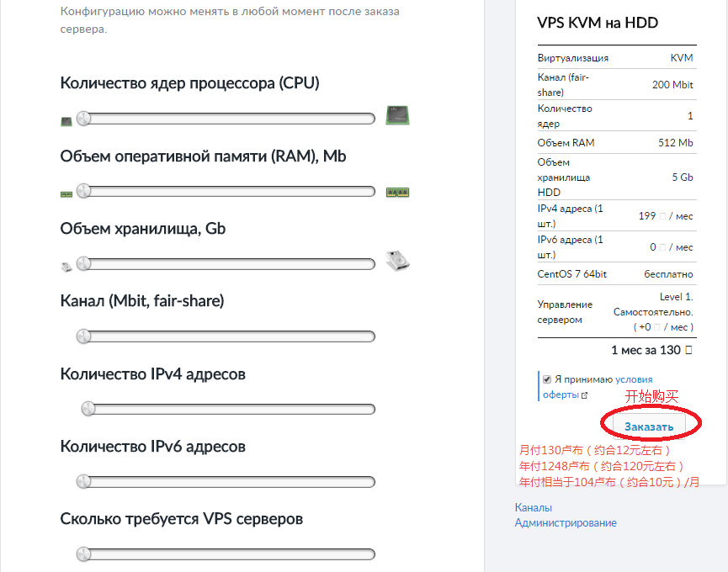Viewport: 728px width, 572px height.
Task: Click the channel Mbit slider handle
Action: (x=83, y=336)
